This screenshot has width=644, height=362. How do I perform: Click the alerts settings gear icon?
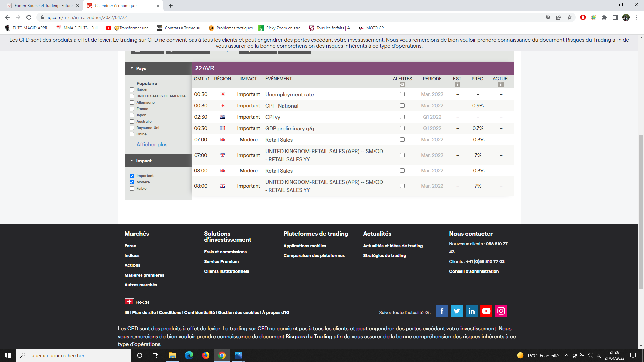pyautogui.click(x=402, y=85)
